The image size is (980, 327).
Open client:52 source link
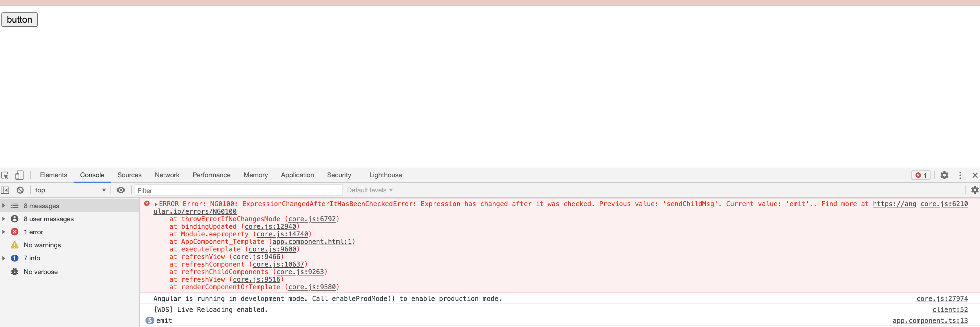(x=950, y=309)
